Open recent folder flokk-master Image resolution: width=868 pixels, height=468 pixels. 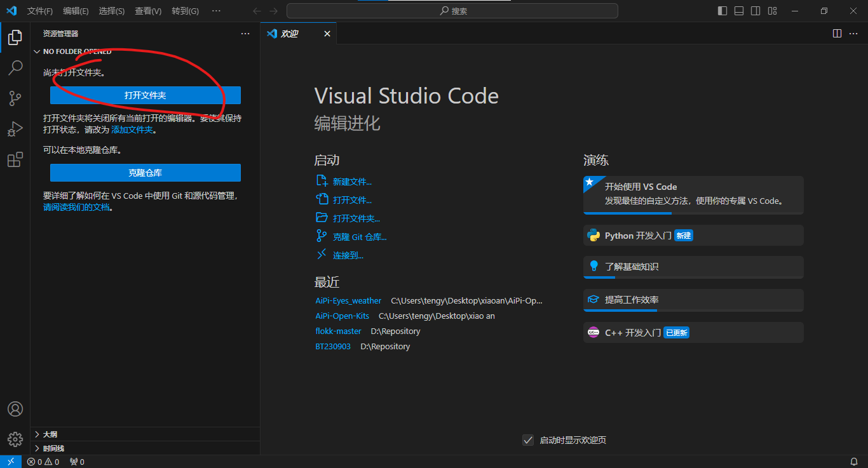[338, 331]
